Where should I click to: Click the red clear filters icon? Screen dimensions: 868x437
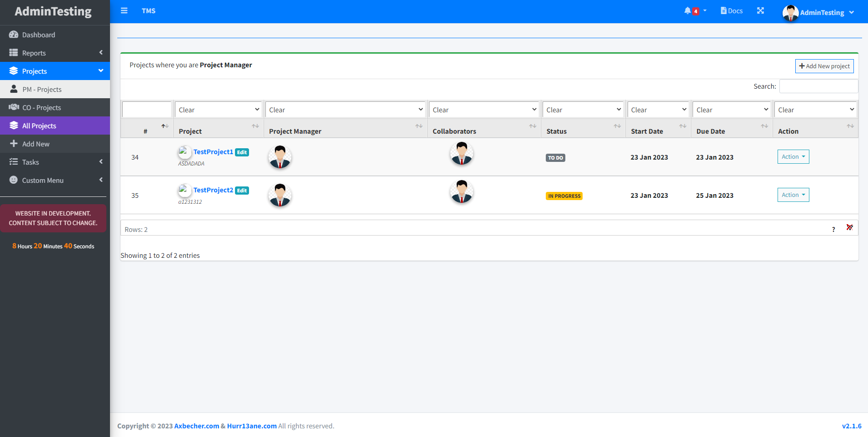849,227
